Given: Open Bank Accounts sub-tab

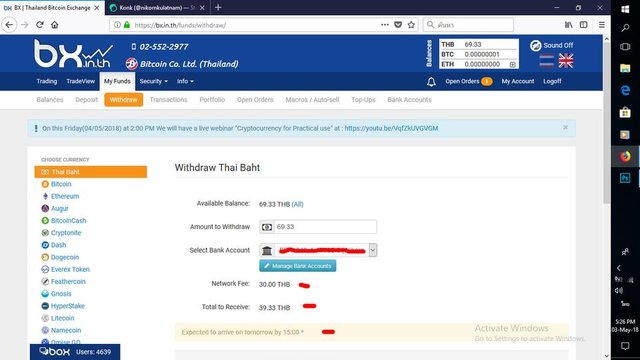Looking at the screenshot, I should pos(409,100).
